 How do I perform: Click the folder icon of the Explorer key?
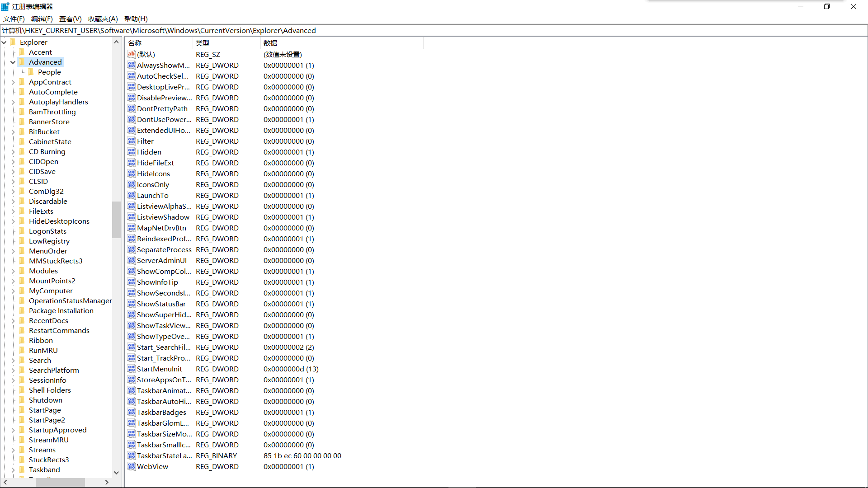point(13,42)
